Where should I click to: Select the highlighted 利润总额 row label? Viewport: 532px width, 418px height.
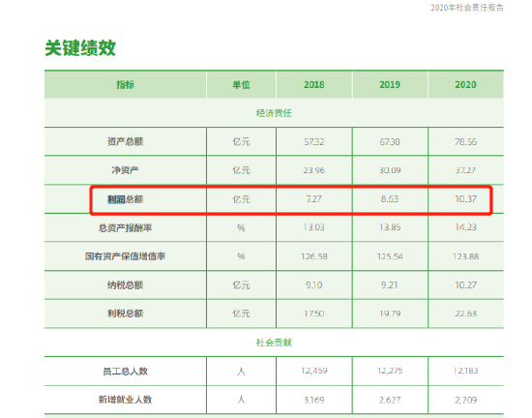pos(125,199)
